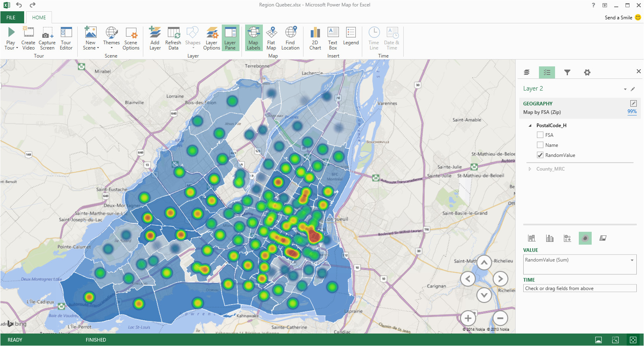This screenshot has width=644, height=346.
Task: Refresh Data for the layer
Action: [x=173, y=39]
